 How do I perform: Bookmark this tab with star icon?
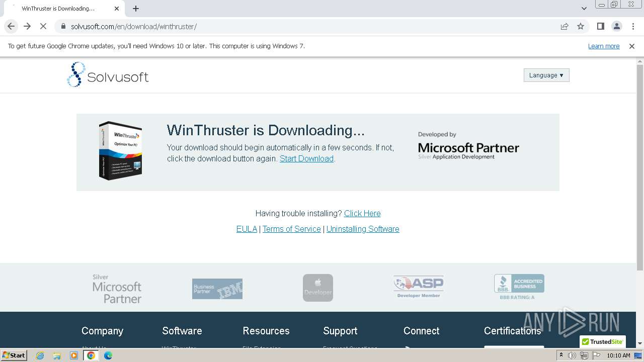point(581,26)
